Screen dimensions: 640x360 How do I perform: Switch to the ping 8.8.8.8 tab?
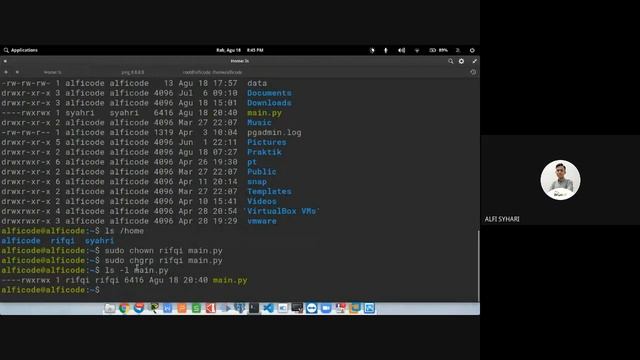[x=133, y=72]
